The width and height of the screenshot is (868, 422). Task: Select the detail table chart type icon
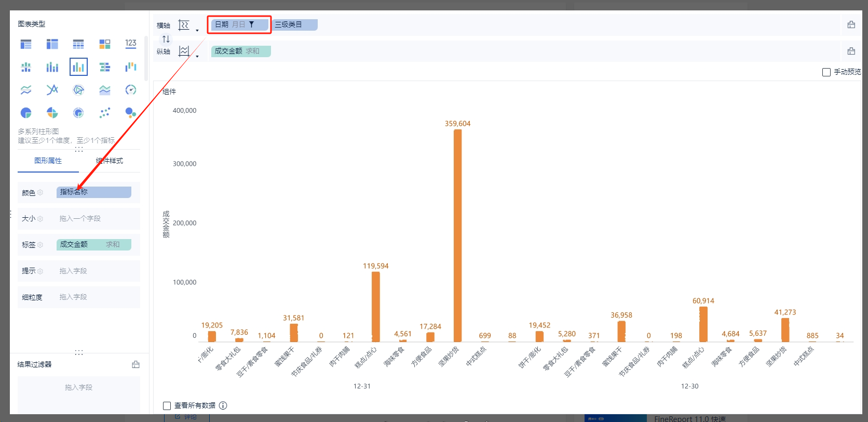pos(78,44)
